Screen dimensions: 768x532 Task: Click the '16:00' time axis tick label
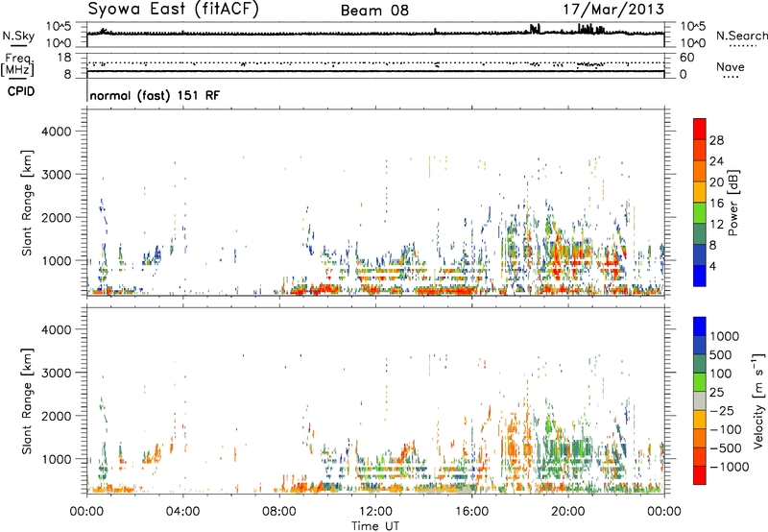(471, 512)
